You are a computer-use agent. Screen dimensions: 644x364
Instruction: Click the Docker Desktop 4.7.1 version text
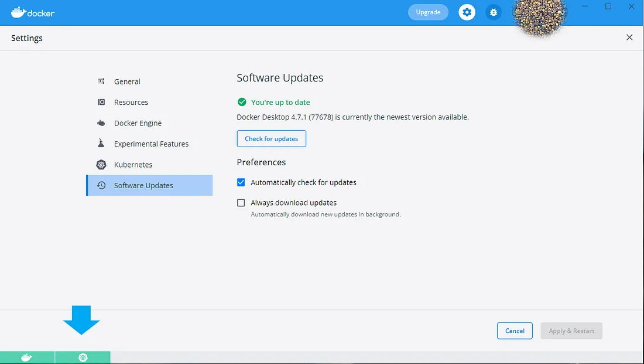click(x=353, y=117)
